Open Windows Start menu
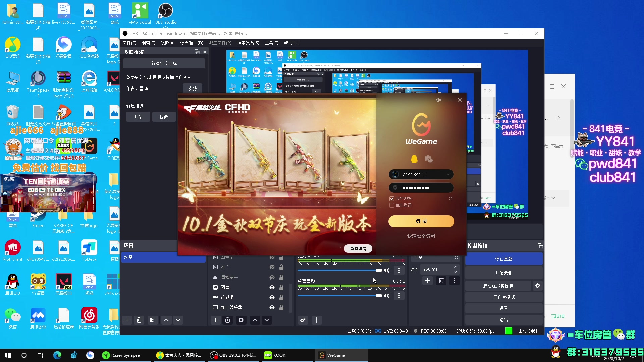Screen dimensions: 644x362 8,355
